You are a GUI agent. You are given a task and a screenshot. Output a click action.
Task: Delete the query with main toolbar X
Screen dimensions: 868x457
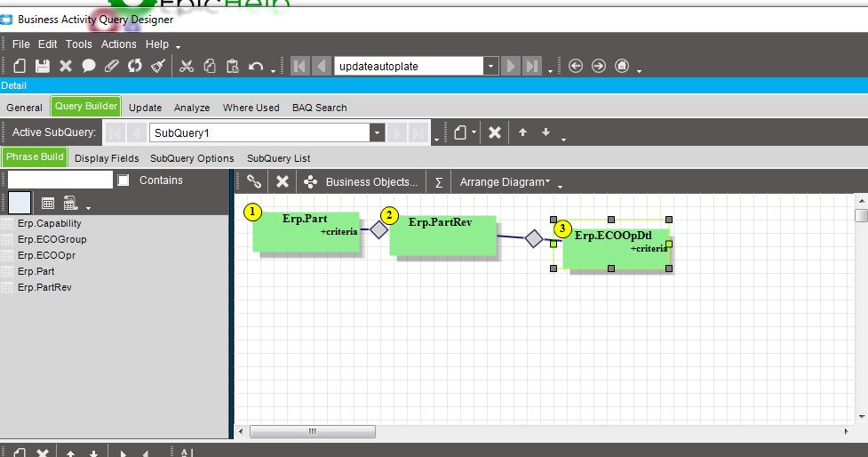[x=66, y=66]
